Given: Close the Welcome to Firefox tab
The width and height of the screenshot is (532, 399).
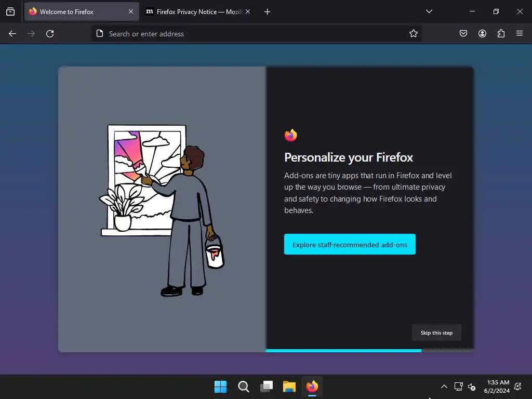Looking at the screenshot, I should pyautogui.click(x=131, y=11).
